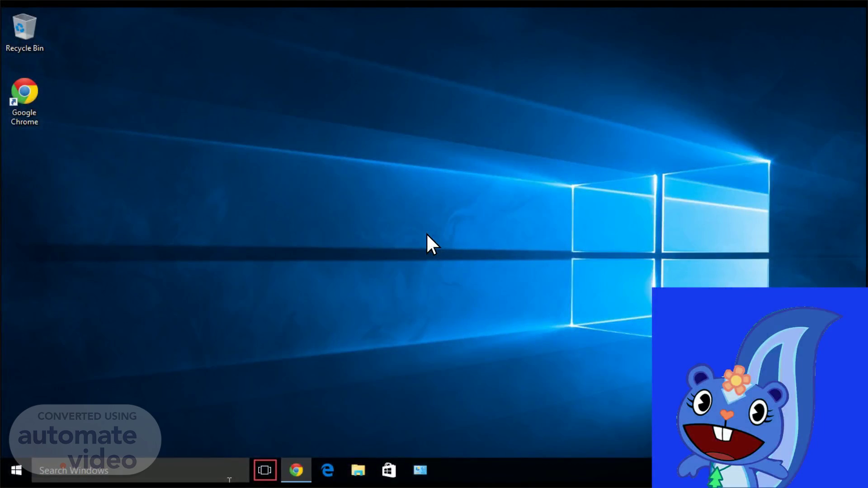The width and height of the screenshot is (868, 488).
Task: Click the empty desktop area below the Chrome shortcut
Action: click(x=24, y=203)
